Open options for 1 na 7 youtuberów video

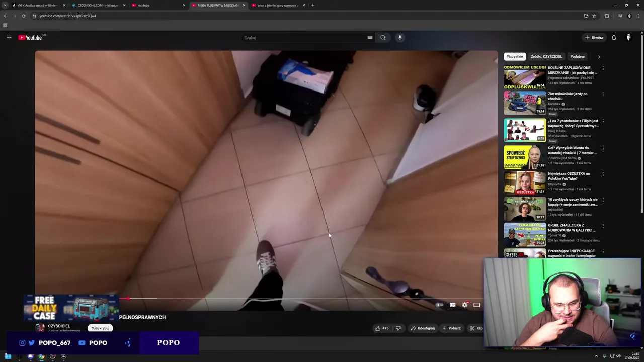tap(603, 121)
